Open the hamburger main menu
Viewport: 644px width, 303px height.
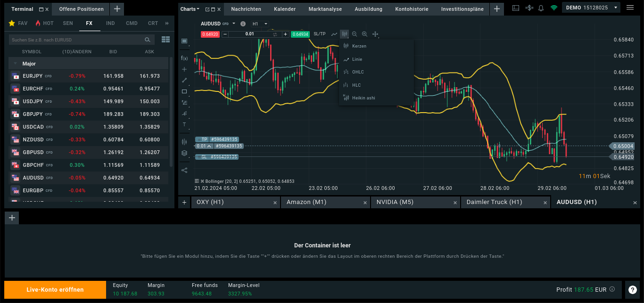pyautogui.click(x=630, y=8)
